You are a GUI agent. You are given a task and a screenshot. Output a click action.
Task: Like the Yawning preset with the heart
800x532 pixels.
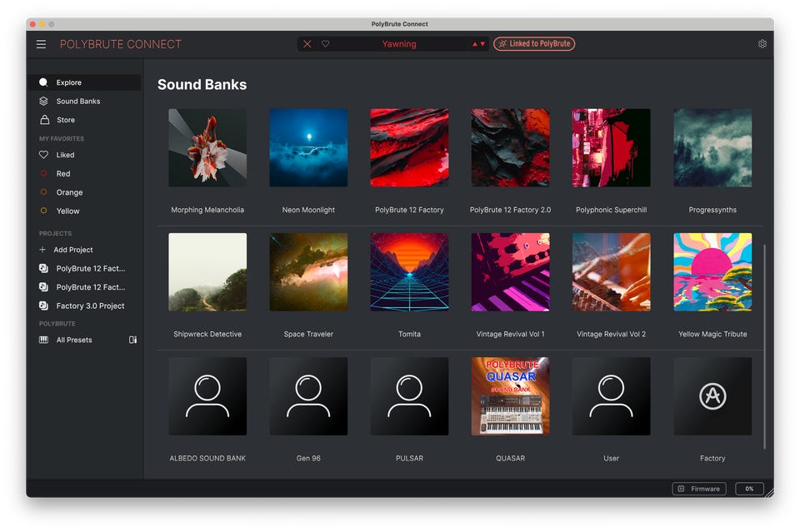coord(326,44)
